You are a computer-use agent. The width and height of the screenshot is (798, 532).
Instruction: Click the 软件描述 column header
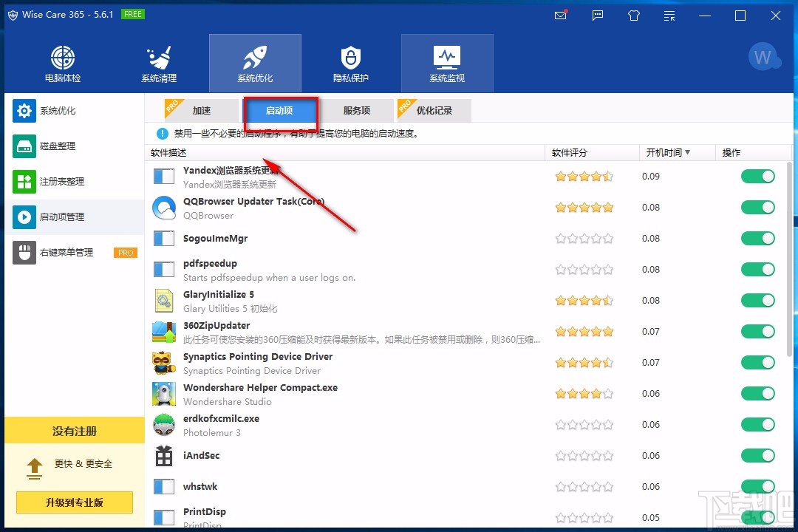345,153
